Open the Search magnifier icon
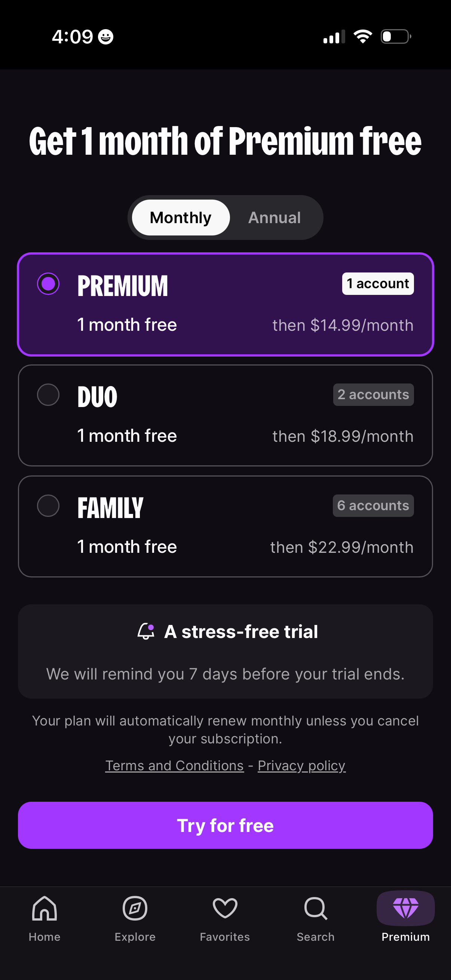451x980 pixels. tap(316, 909)
